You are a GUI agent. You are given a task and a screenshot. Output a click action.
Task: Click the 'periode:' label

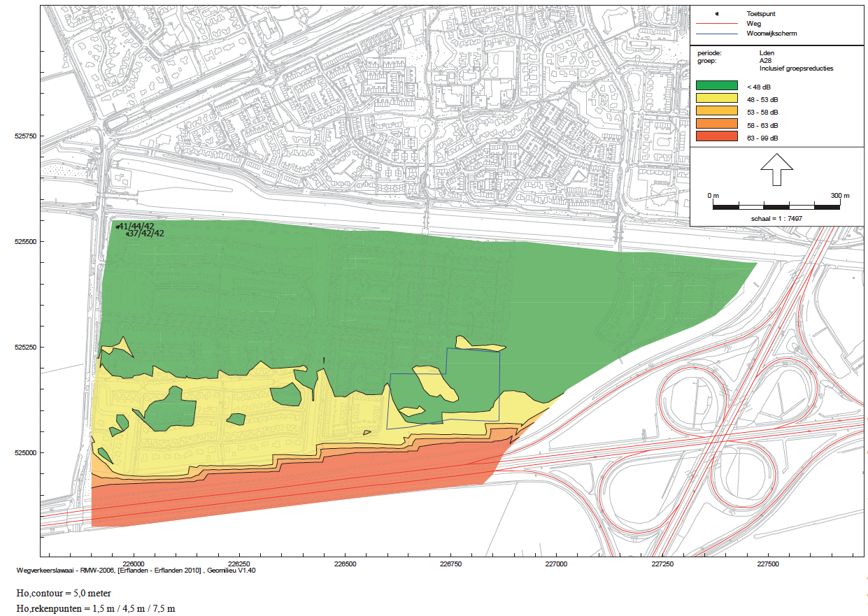point(709,52)
